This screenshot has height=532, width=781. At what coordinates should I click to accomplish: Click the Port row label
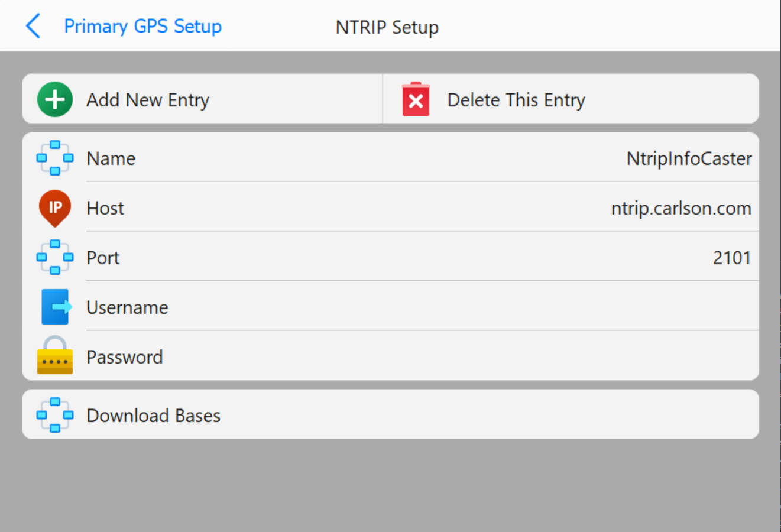pos(103,258)
